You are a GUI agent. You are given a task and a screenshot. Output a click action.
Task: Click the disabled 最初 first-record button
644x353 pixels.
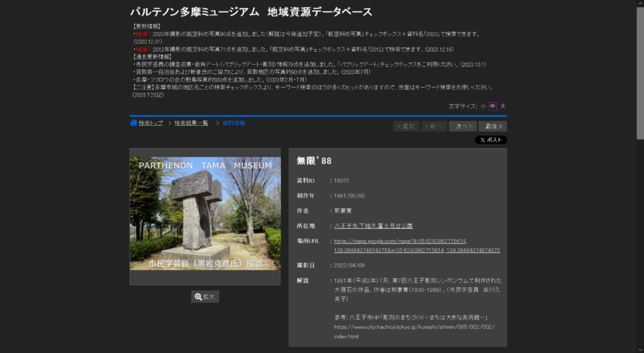coord(406,126)
